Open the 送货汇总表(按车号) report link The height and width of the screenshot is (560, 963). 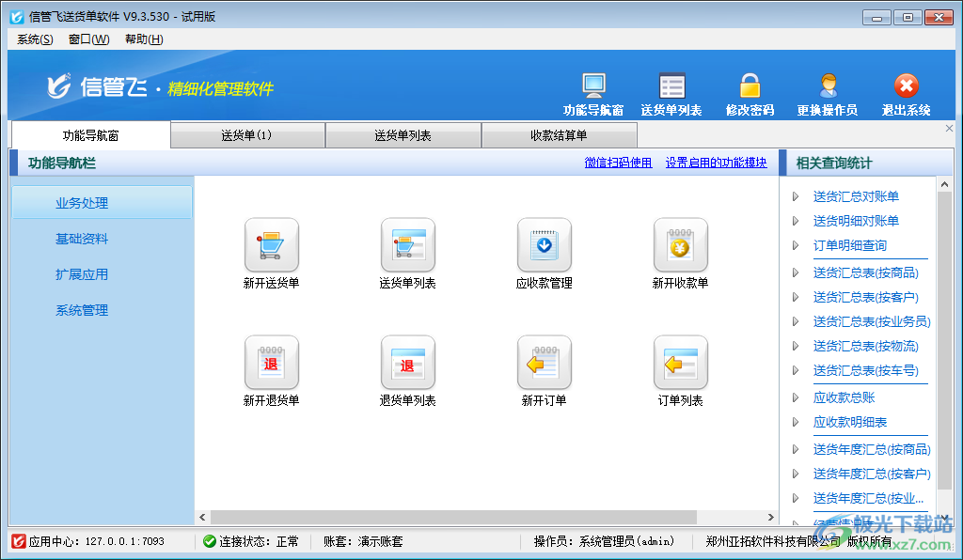[x=866, y=370]
